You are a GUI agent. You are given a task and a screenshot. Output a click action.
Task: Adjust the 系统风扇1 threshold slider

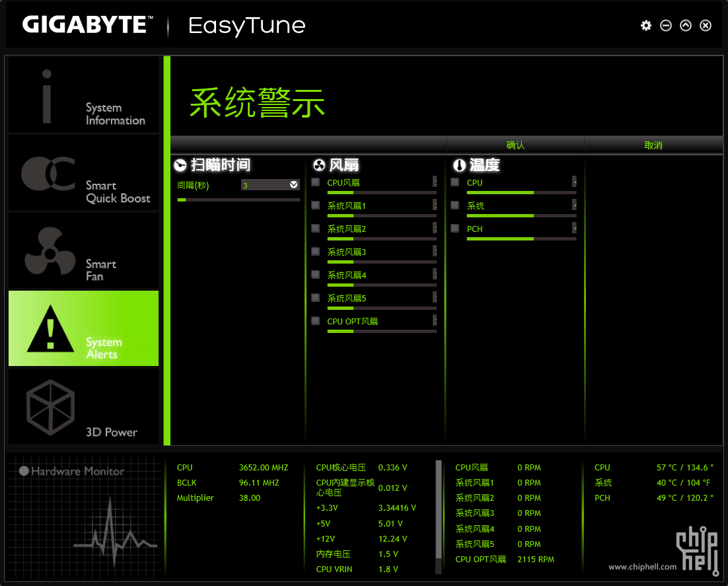coord(382,215)
